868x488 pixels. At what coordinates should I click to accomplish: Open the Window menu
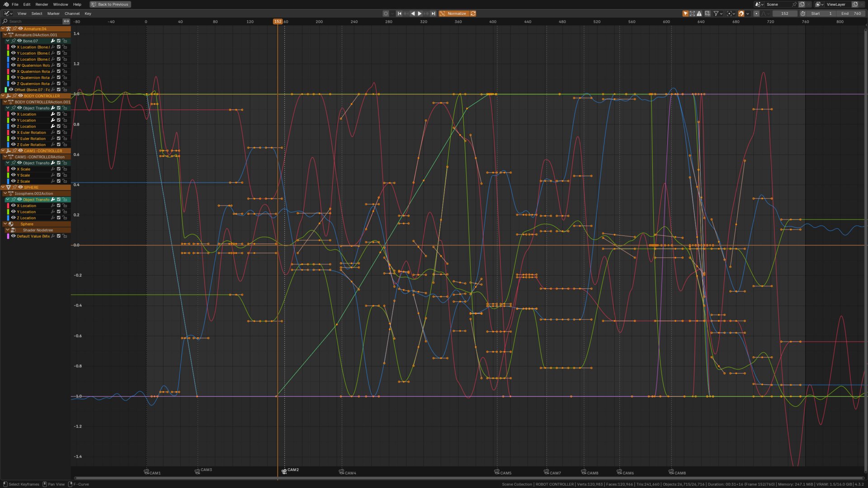61,4
